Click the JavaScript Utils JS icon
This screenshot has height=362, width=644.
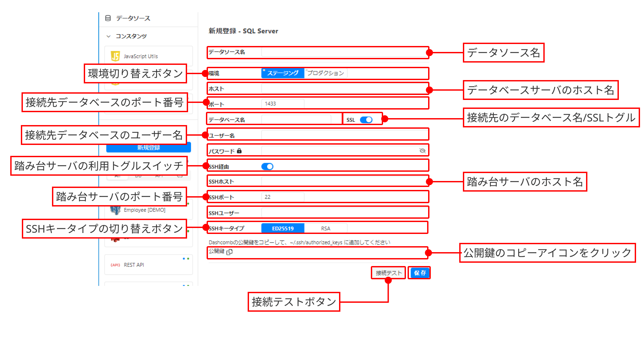pyautogui.click(x=115, y=56)
